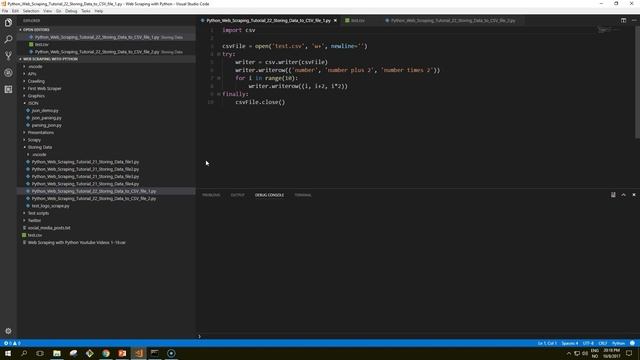Open the Action Center notifications icon

pos(629,353)
